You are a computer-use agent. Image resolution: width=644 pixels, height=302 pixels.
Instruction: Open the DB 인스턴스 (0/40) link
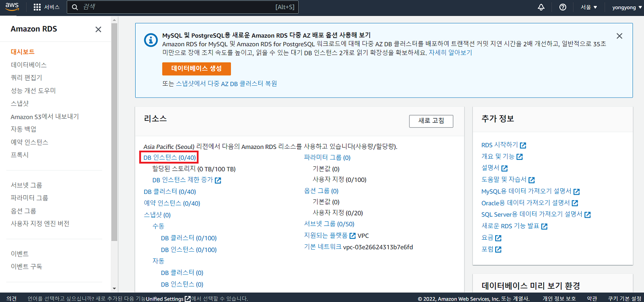point(169,158)
